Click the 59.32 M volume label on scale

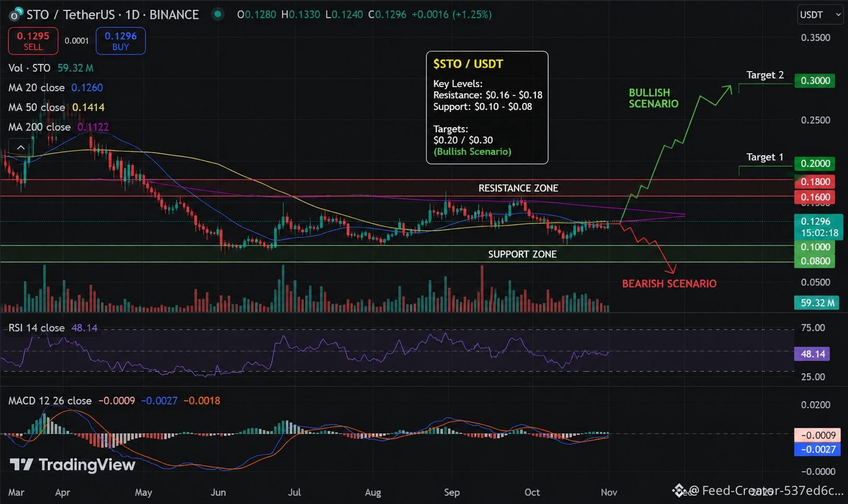point(817,303)
